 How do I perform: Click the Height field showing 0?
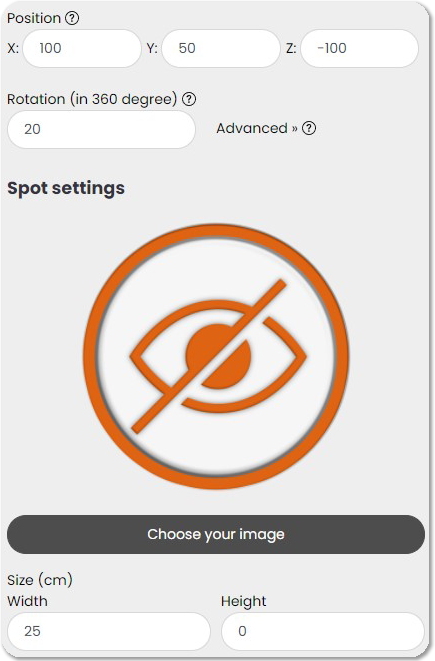[322, 631]
